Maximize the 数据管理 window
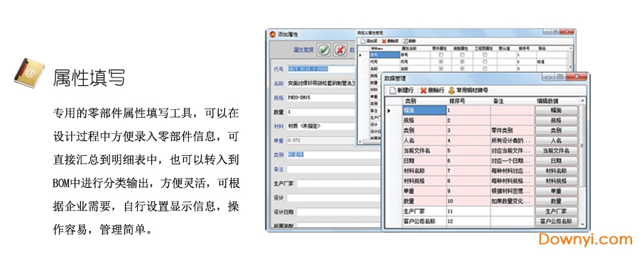This screenshot has width=644, height=256. click(560, 77)
